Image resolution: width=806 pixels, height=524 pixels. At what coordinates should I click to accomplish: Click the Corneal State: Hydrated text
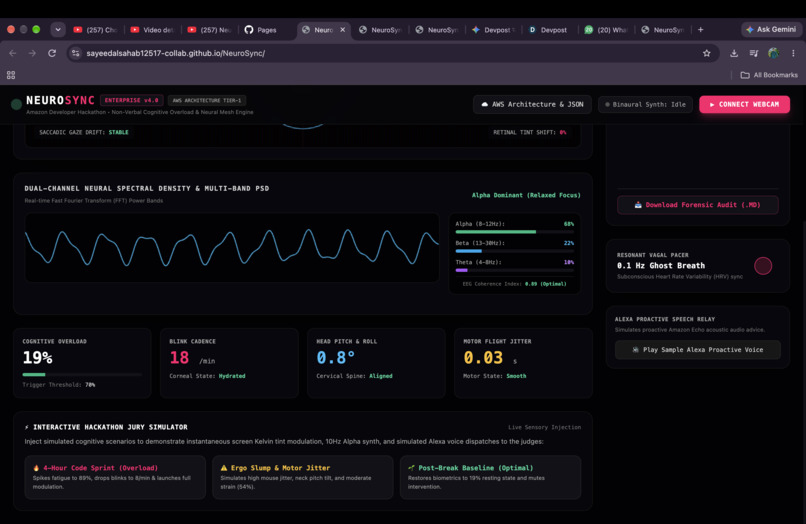pyautogui.click(x=207, y=376)
